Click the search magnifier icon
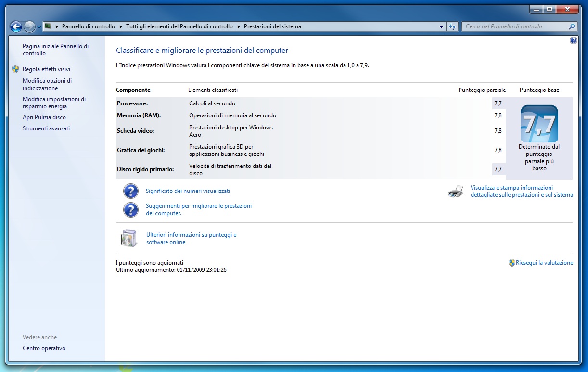Image resolution: width=588 pixels, height=372 pixels. [x=572, y=27]
